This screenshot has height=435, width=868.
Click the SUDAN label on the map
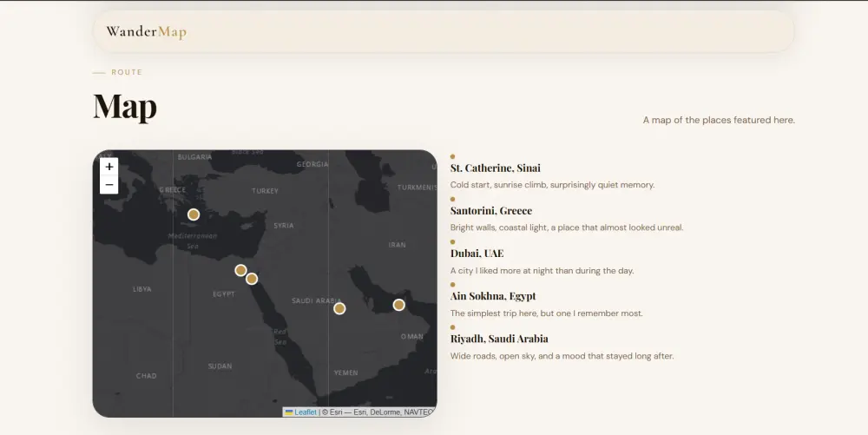[x=220, y=366]
